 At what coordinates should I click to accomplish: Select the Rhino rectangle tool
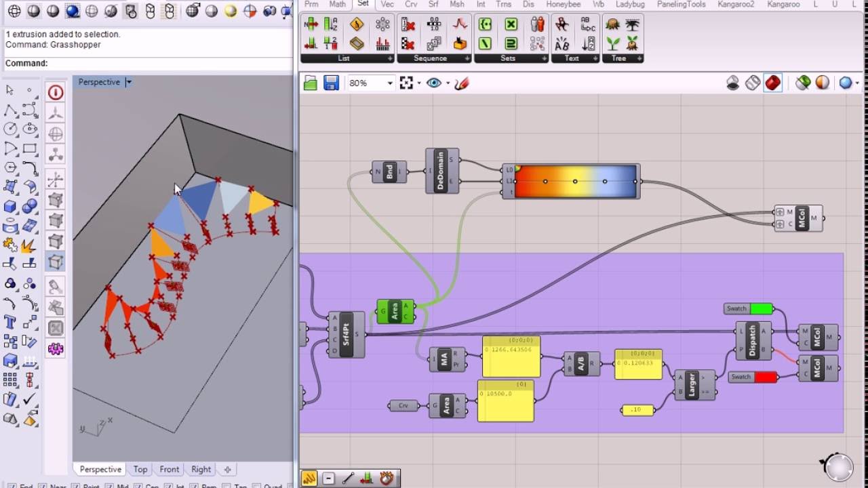30,148
